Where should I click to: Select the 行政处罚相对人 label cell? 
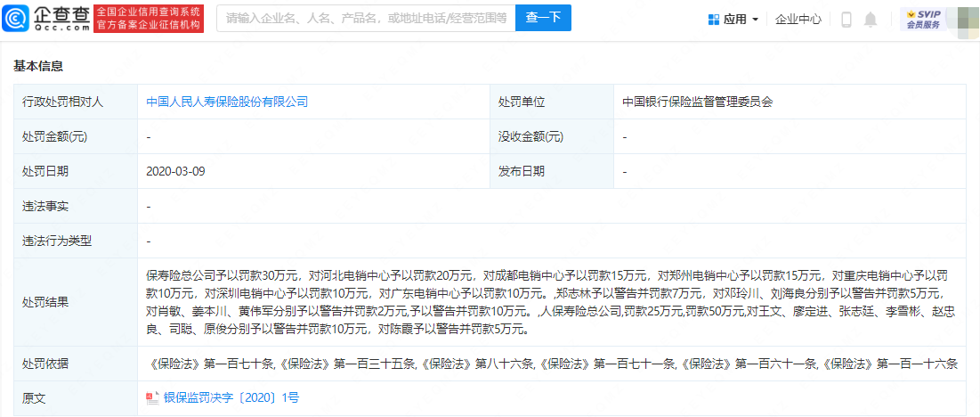click(x=76, y=102)
